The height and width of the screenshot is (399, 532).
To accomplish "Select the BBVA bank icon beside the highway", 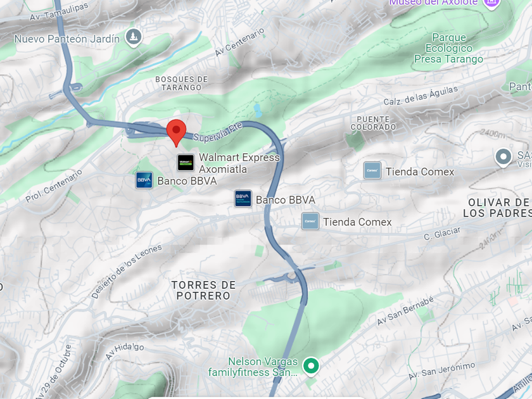I will point(243,199).
